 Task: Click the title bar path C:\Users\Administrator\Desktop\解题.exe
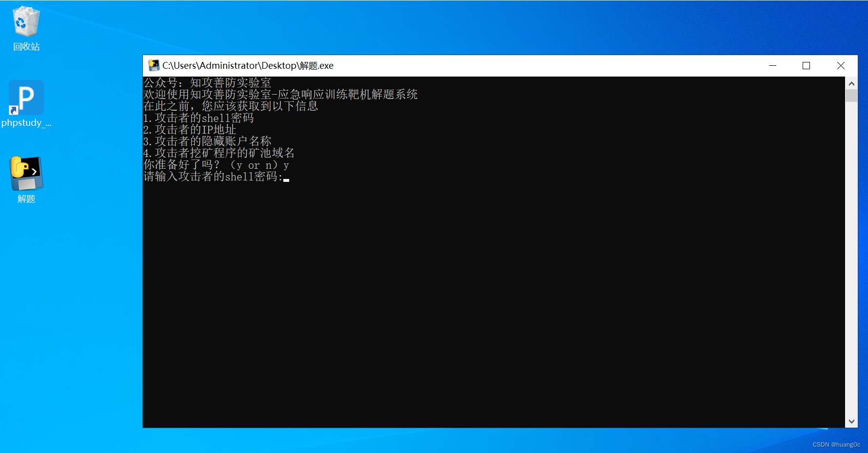(x=248, y=65)
